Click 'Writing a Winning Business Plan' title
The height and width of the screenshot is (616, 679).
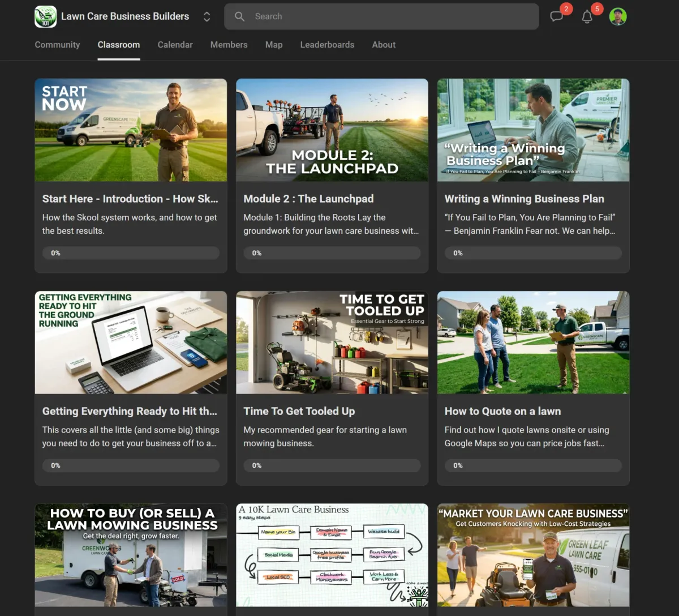(x=525, y=199)
